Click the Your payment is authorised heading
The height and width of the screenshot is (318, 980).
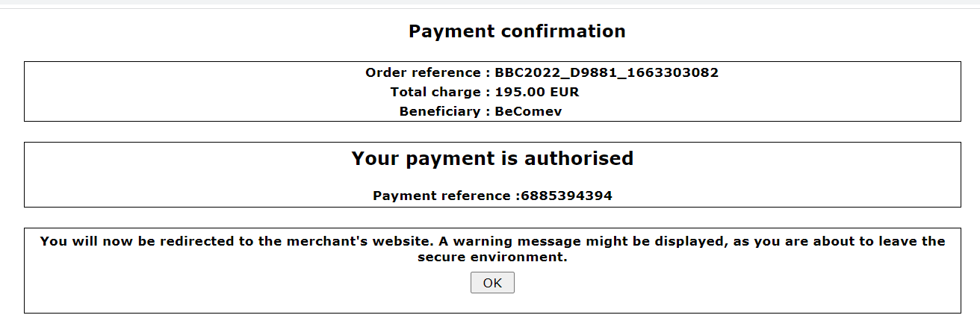point(492,158)
